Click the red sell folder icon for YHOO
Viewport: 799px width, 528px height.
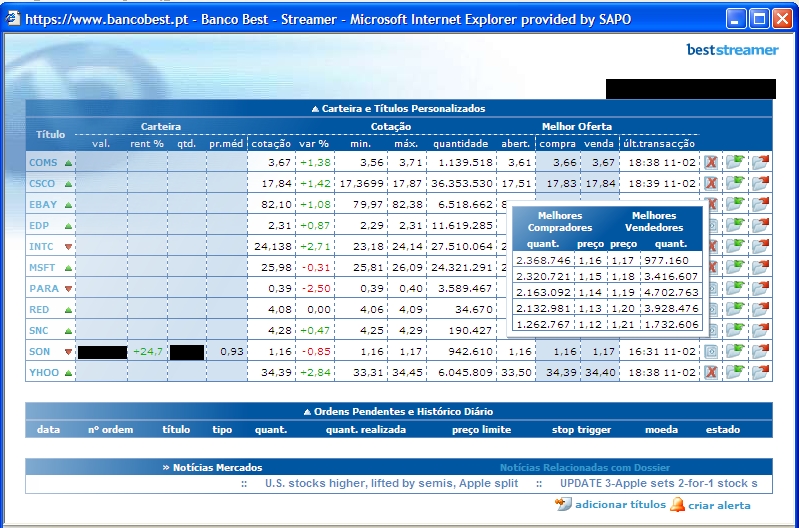(760, 372)
